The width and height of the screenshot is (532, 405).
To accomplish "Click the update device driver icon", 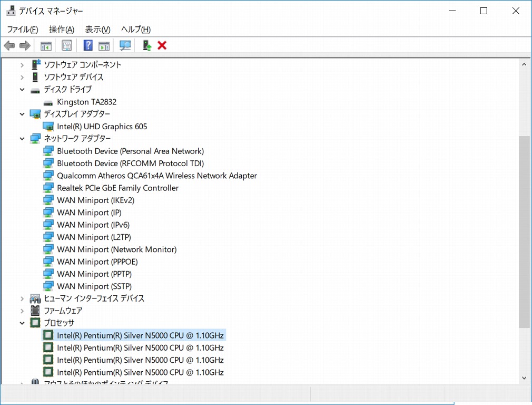I will (146, 45).
